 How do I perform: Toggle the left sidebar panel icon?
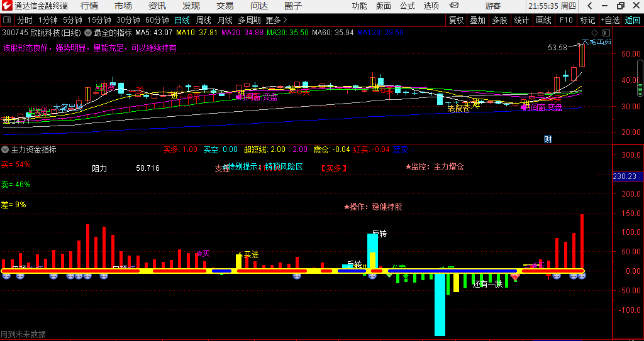7,19
